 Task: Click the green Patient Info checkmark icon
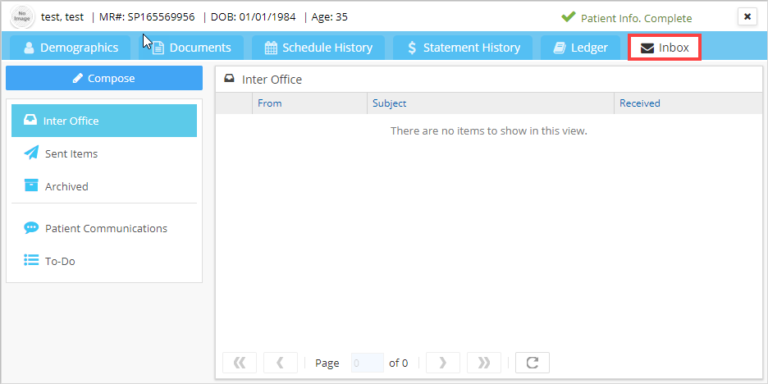click(568, 17)
